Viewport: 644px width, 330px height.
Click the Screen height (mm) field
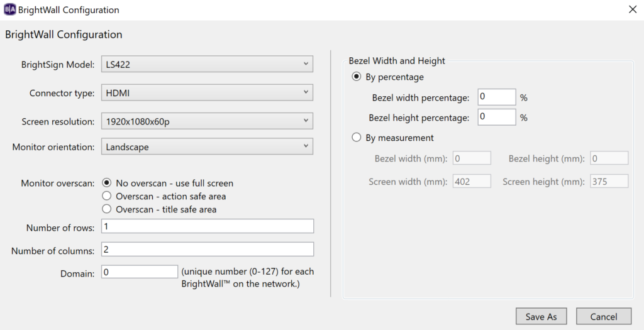(609, 181)
